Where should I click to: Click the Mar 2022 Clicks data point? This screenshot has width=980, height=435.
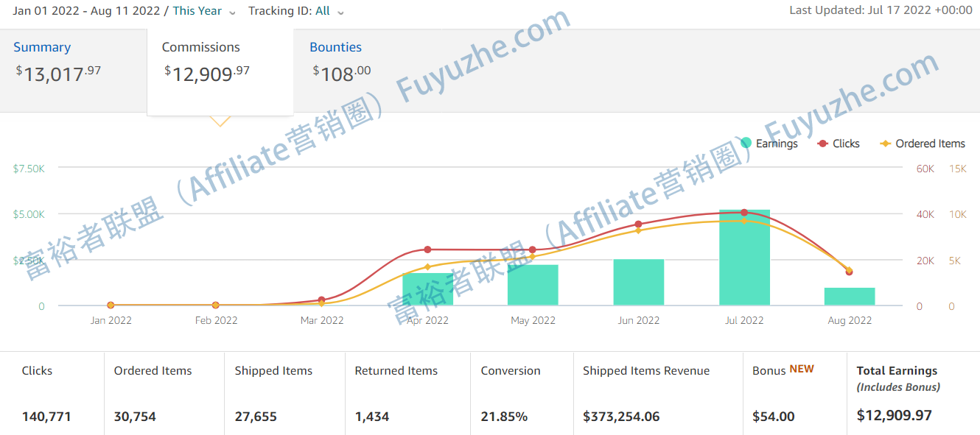click(322, 300)
